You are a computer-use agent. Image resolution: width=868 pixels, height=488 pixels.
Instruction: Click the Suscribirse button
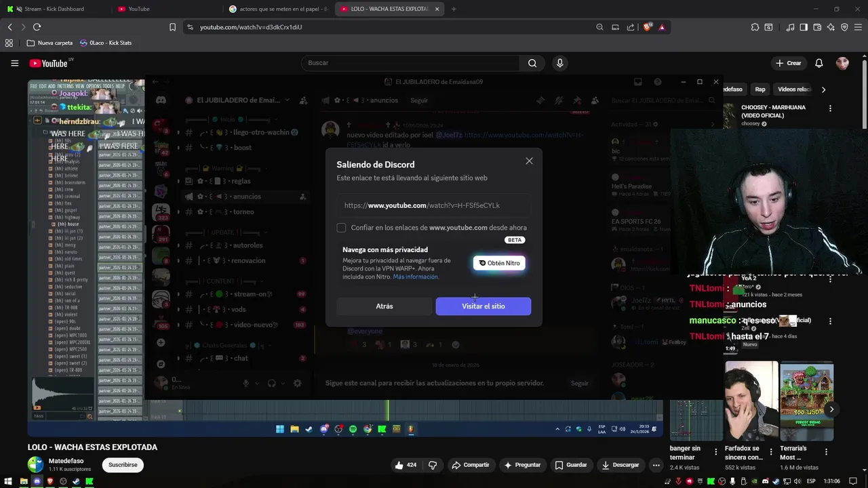tap(123, 465)
